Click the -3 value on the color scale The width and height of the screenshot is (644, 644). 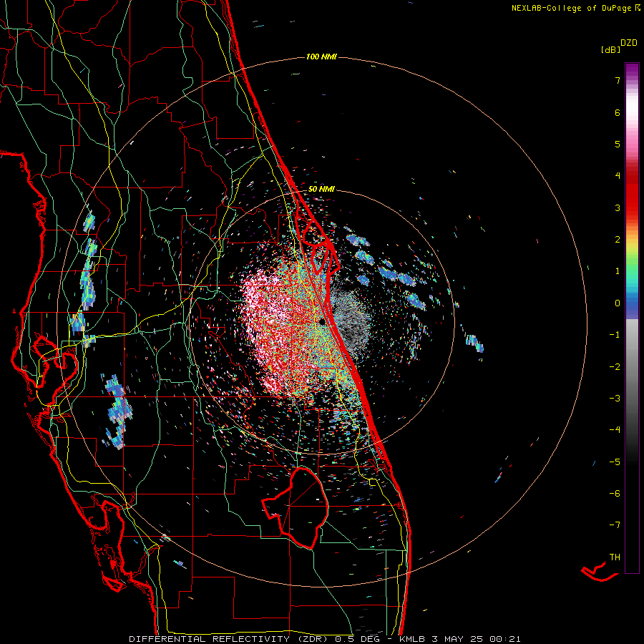point(615,399)
